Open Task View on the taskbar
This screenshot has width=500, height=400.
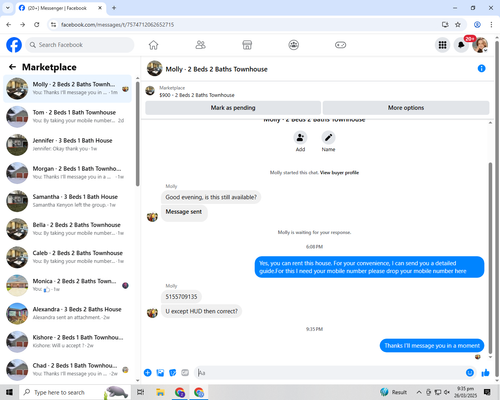click(x=141, y=392)
